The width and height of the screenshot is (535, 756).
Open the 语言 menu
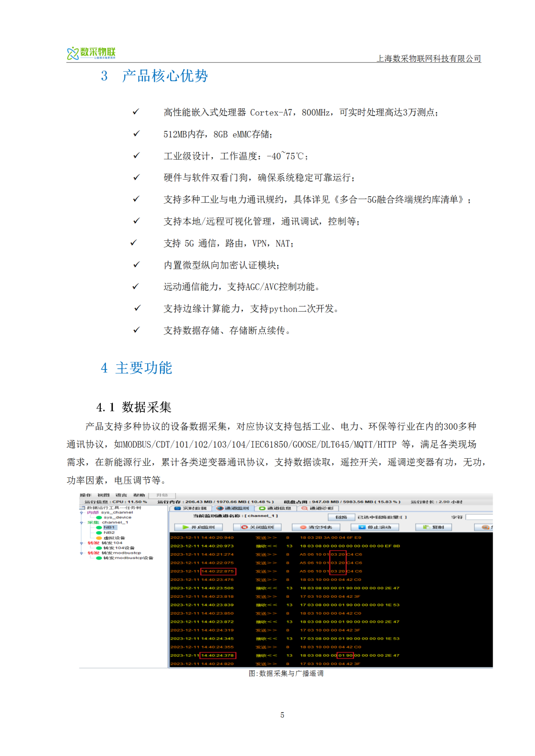(121, 495)
